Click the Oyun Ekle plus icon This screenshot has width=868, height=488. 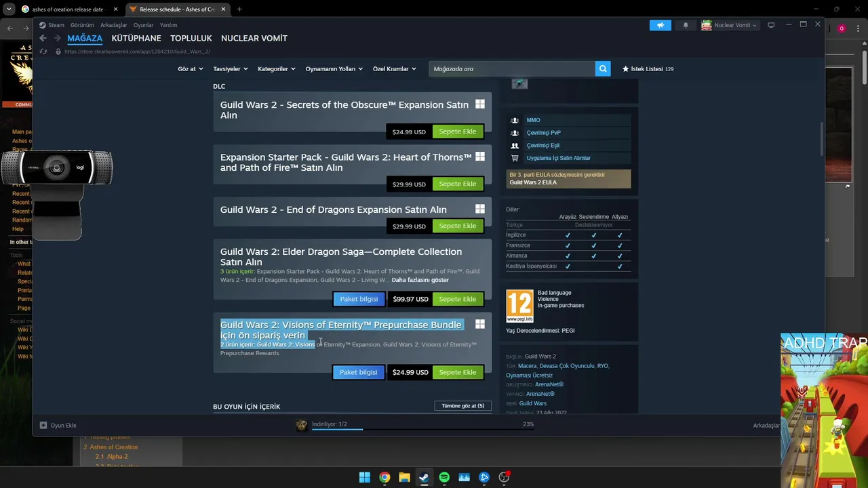43,425
